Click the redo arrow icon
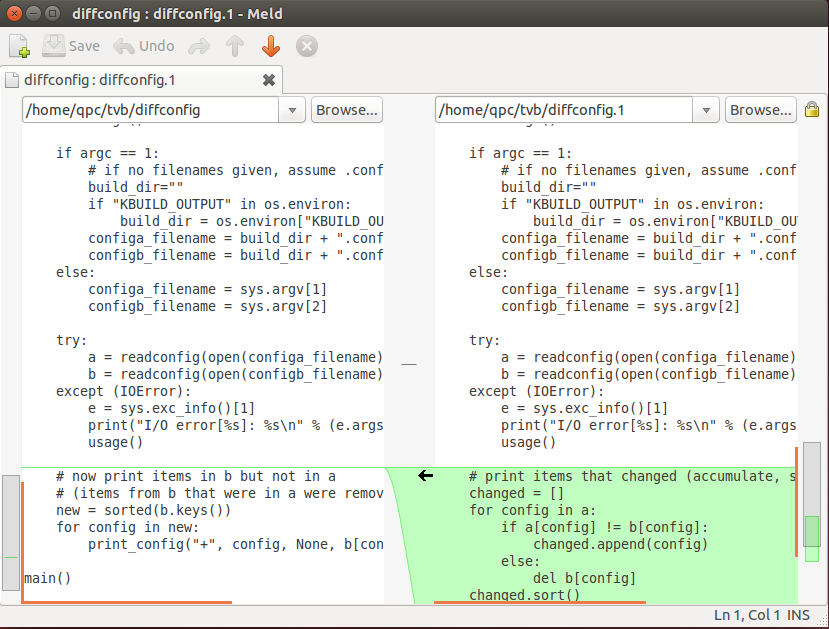The image size is (829, 629). coord(199,46)
